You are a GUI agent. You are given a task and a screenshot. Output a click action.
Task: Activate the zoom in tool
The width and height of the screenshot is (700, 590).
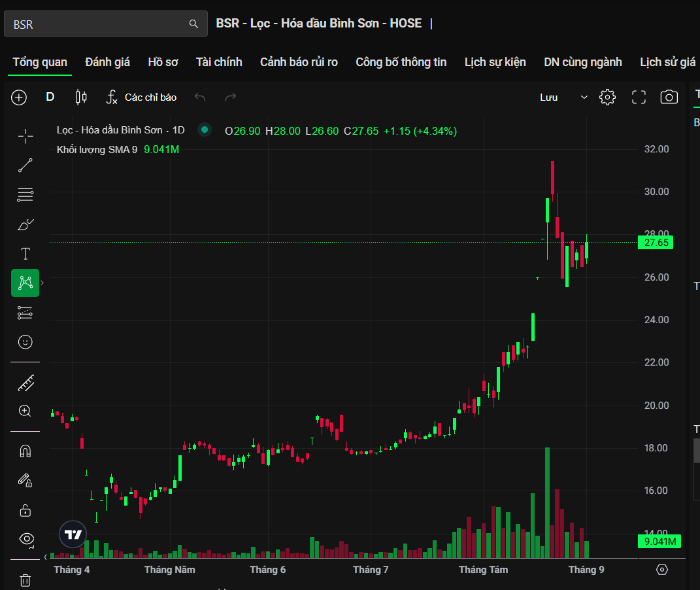tap(25, 411)
